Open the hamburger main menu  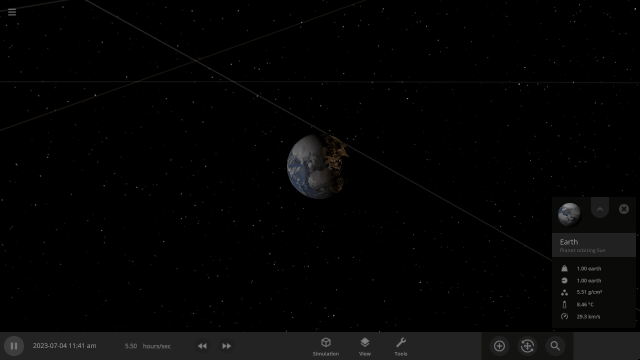click(12, 12)
